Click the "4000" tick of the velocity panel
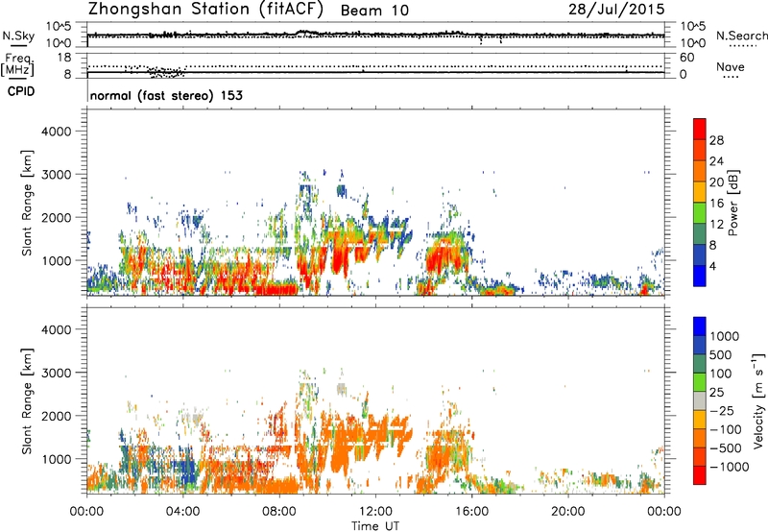 click(x=56, y=329)
